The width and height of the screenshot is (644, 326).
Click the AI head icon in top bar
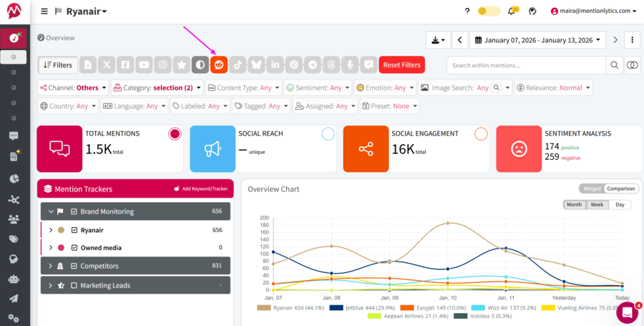(x=532, y=11)
